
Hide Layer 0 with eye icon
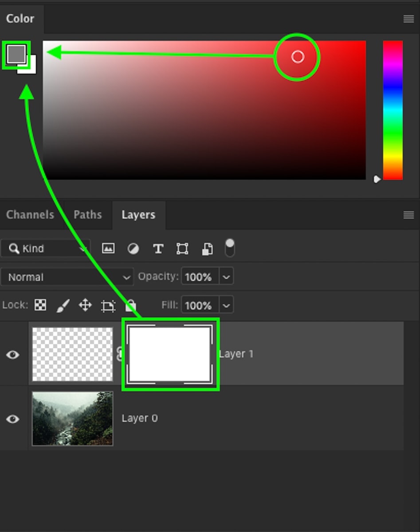[13, 419]
